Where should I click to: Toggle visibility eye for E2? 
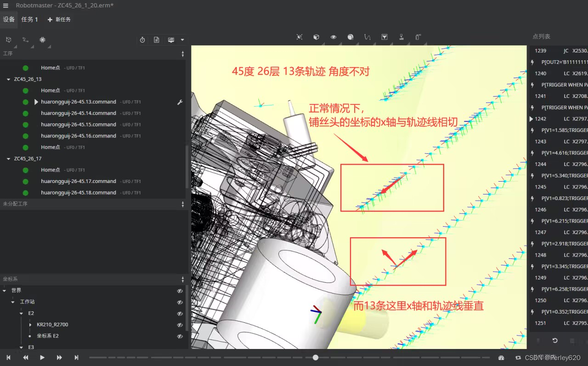pyautogui.click(x=180, y=314)
